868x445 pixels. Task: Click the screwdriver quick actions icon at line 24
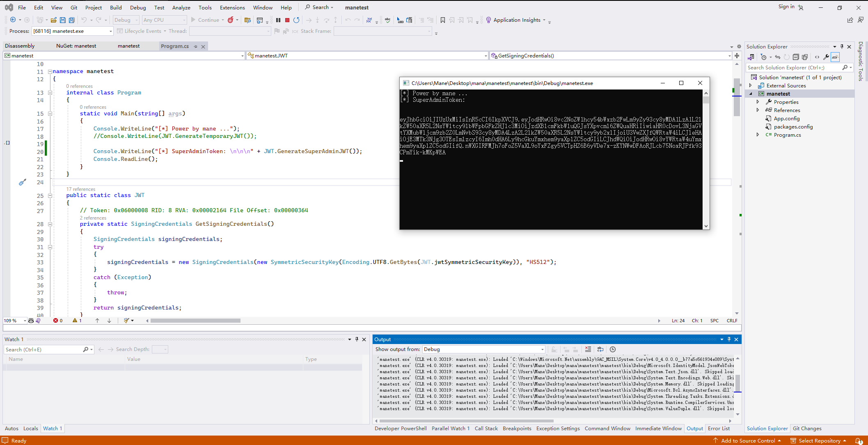point(23,182)
